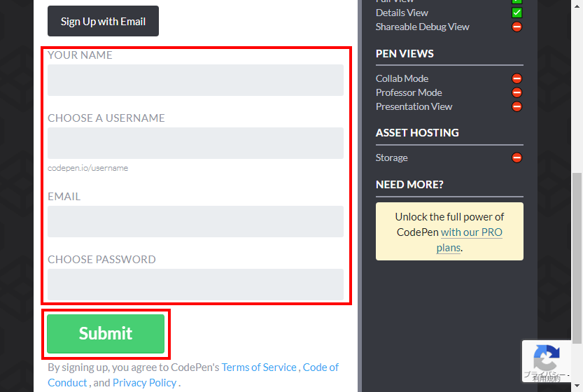This screenshot has height=392, width=583.
Task: Click the page vertical scrollbar thumb
Action: 577,258
